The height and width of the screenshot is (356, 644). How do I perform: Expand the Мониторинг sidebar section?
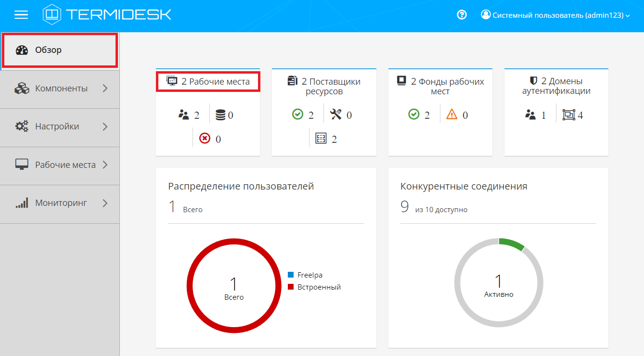pyautogui.click(x=60, y=203)
